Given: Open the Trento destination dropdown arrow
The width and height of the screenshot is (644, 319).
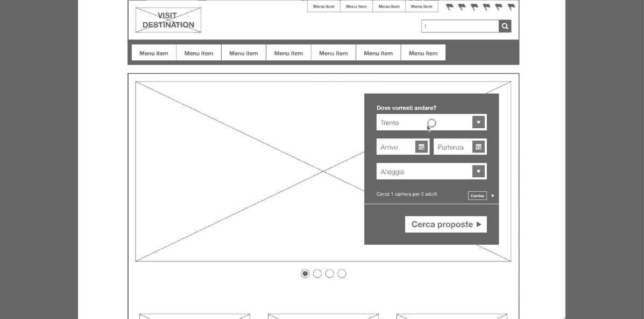Looking at the screenshot, I should (478, 122).
